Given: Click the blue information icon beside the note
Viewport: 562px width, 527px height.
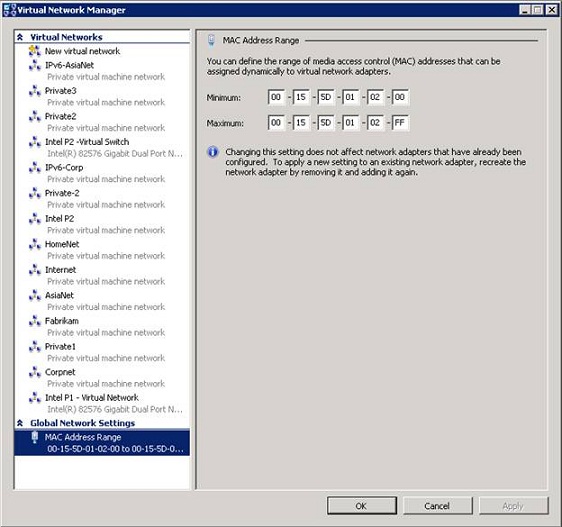Looking at the screenshot, I should tap(213, 152).
